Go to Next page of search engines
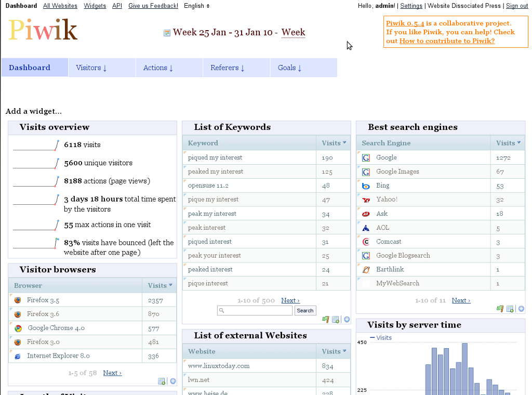This screenshot has height=395, width=532. pyautogui.click(x=461, y=300)
